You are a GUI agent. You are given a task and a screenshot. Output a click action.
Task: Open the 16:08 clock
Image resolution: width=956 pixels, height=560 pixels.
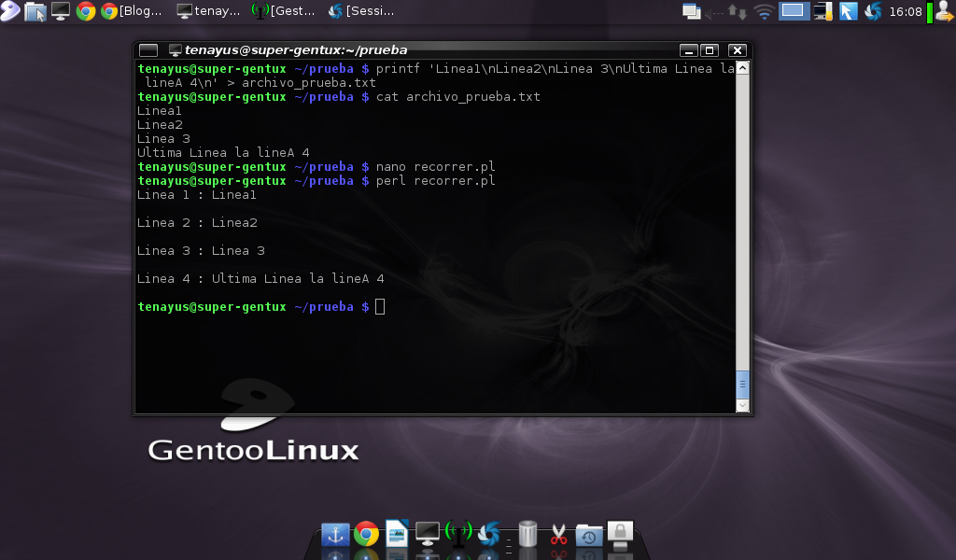click(x=906, y=11)
